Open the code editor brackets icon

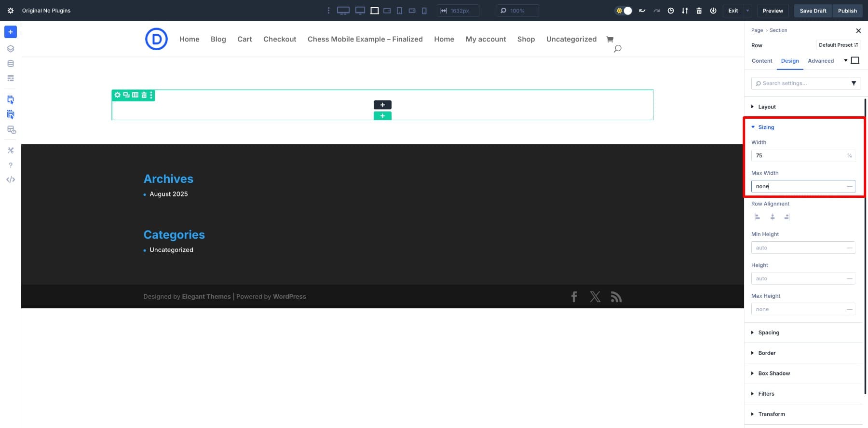[x=11, y=179]
